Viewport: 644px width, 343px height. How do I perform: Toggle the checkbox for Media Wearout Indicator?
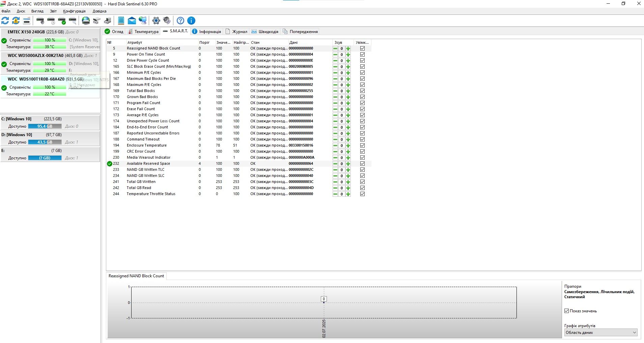click(362, 158)
